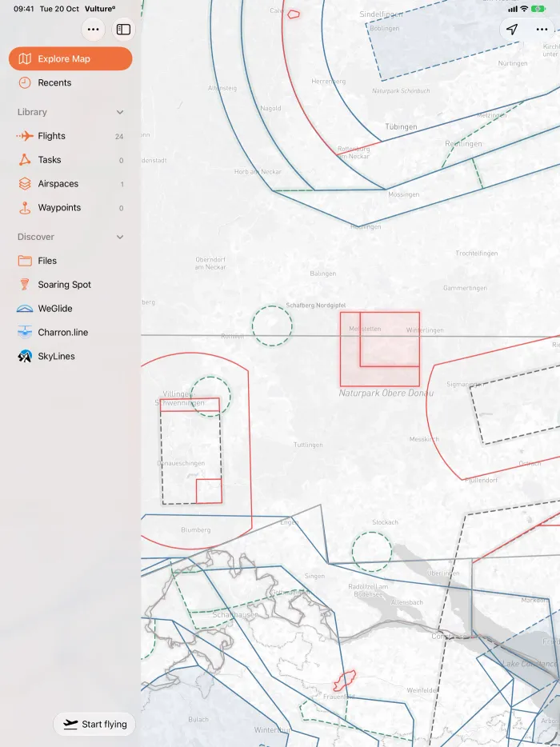
Task: Click the status bar battery icon
Action: click(538, 9)
